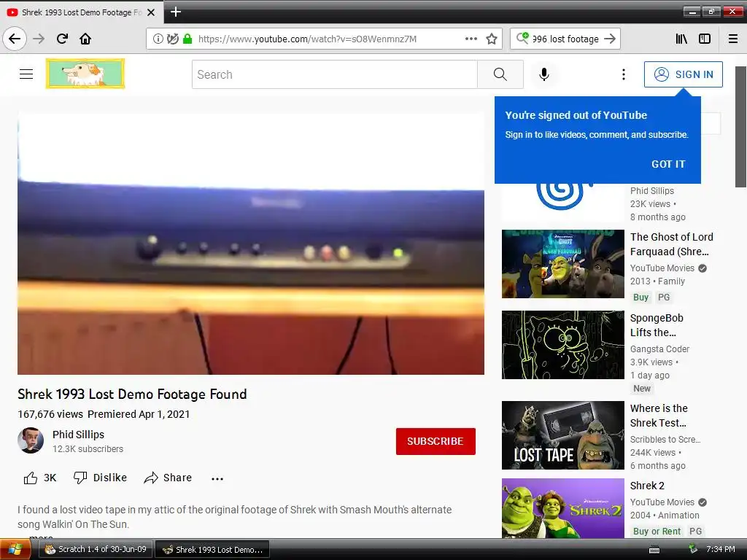Open the Firefox hamburger menu

(733, 39)
